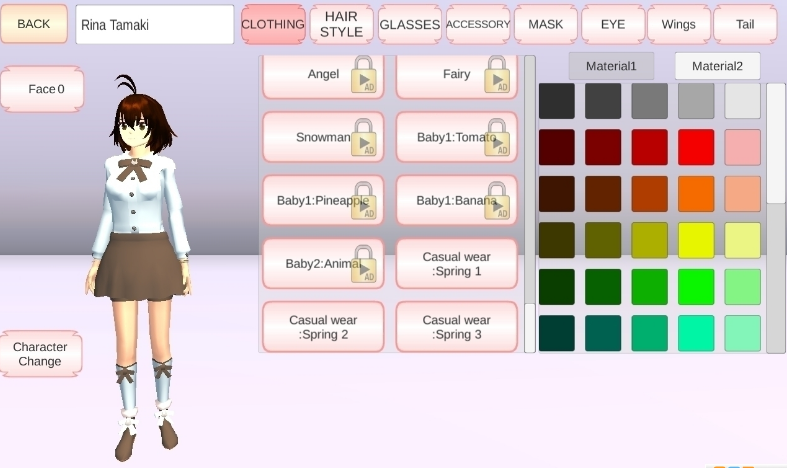Select Casual wear :Spring 3 outfit
Viewport: 787px width, 468px height.
[457, 327]
